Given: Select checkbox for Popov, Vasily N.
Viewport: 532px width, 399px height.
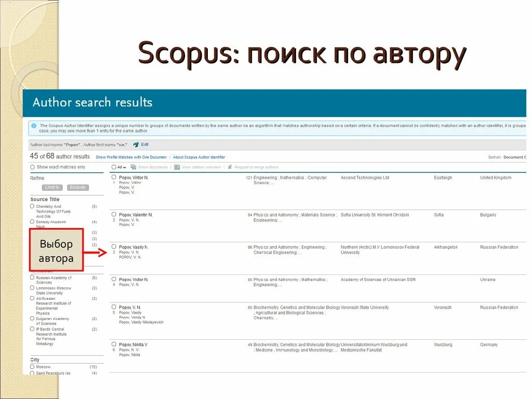Looking at the screenshot, I should click(x=114, y=247).
